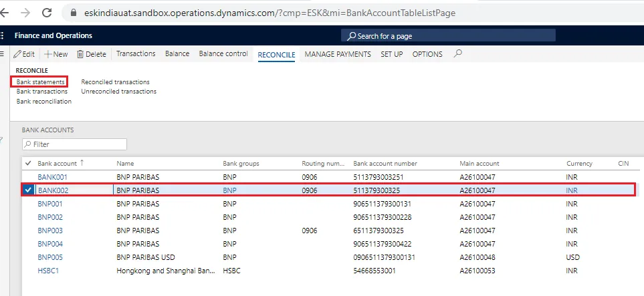
Task: Open the BNP002 account link
Action: point(50,216)
